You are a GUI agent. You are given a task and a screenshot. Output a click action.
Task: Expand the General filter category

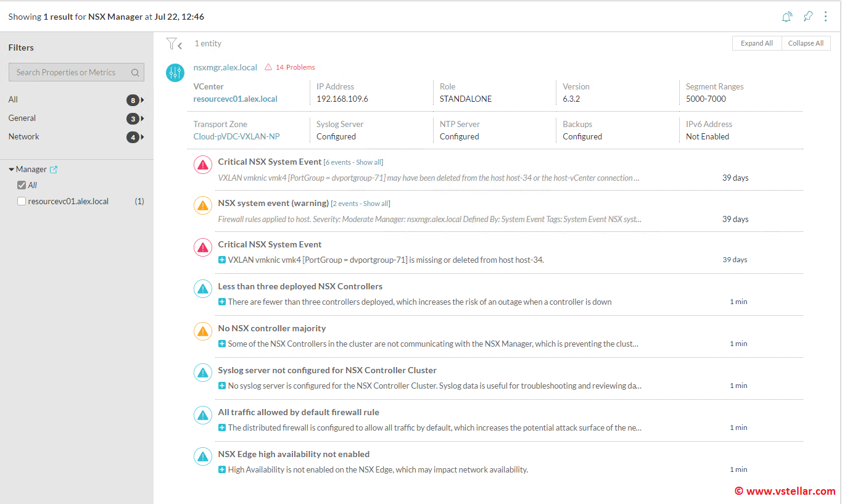point(142,118)
